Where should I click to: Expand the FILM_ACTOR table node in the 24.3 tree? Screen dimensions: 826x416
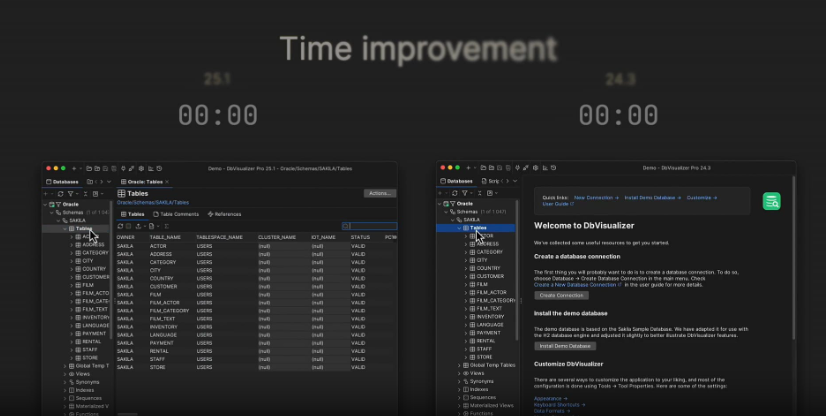pyautogui.click(x=465, y=292)
